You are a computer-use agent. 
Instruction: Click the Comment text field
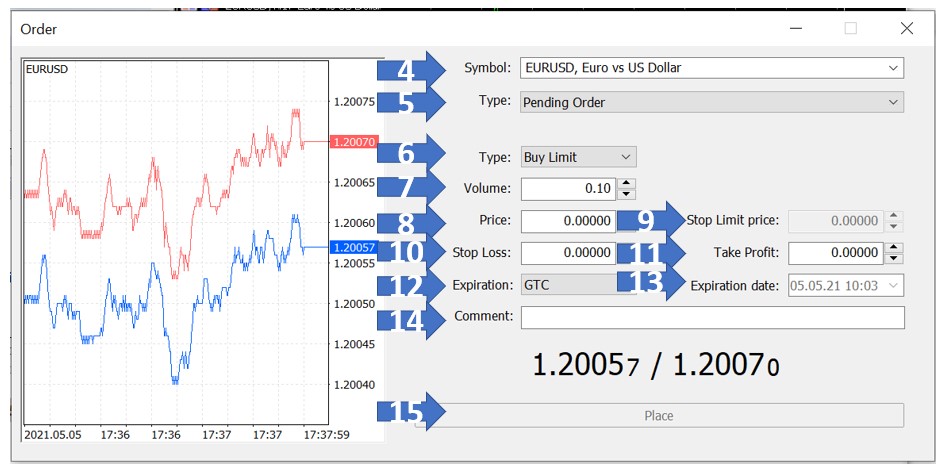point(711,317)
